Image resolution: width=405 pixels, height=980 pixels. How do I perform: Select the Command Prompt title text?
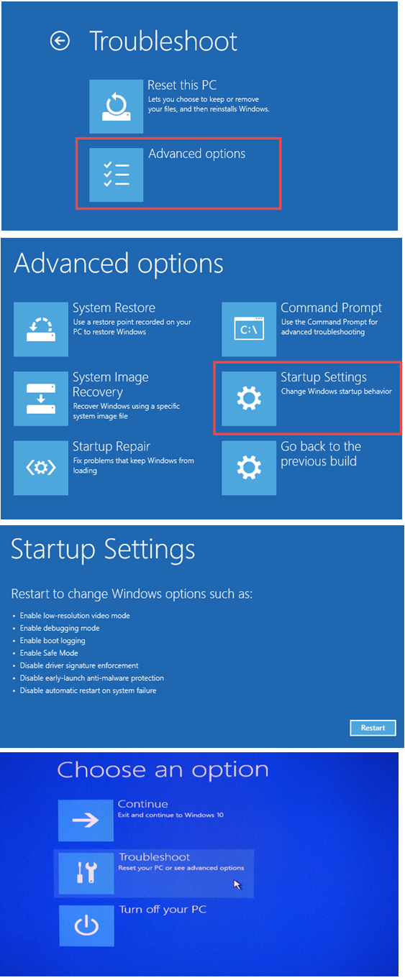332,308
